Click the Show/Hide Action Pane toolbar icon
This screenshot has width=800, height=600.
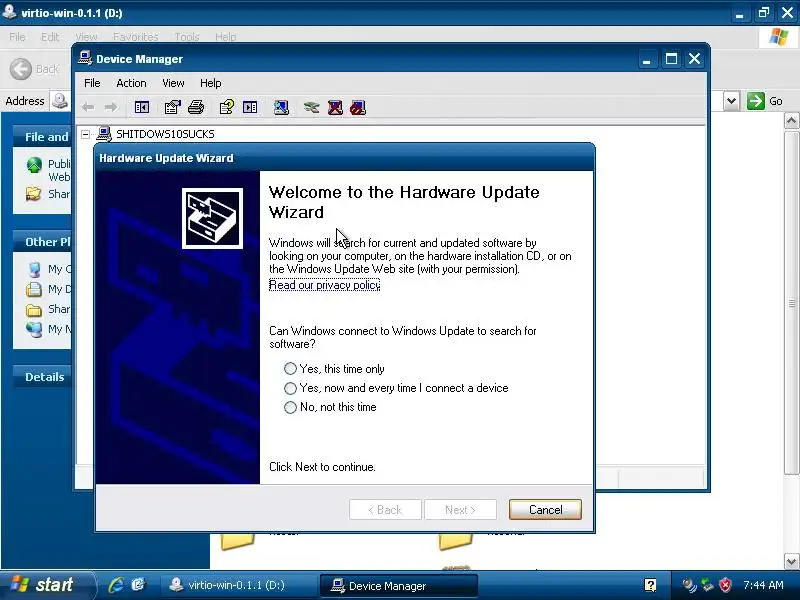(x=250, y=107)
